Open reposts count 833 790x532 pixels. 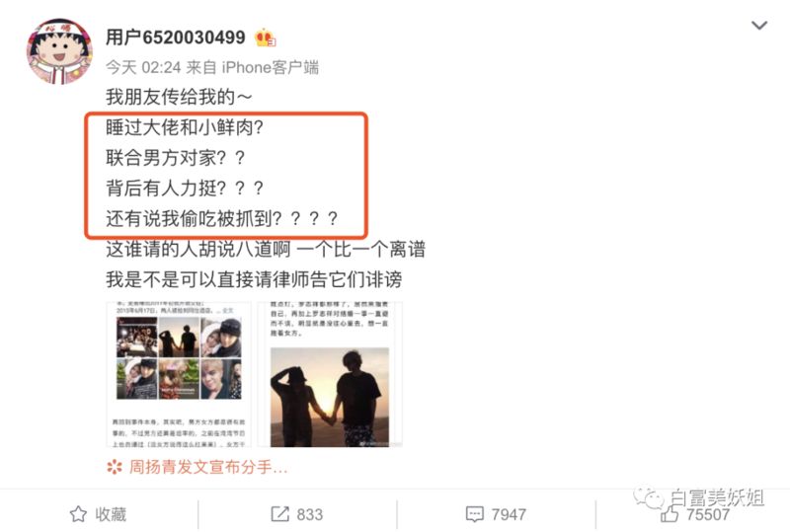point(309,514)
